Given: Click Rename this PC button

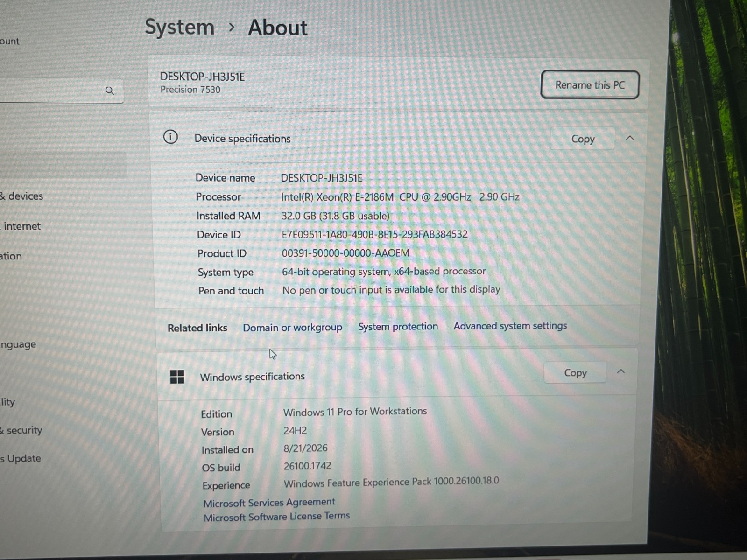Looking at the screenshot, I should [x=590, y=85].
